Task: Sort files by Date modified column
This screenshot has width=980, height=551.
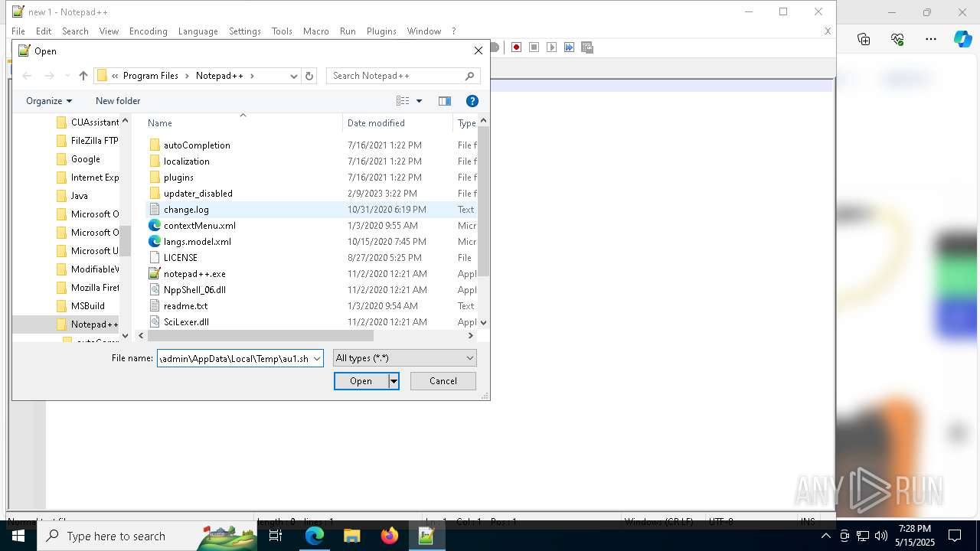Action: (397, 122)
